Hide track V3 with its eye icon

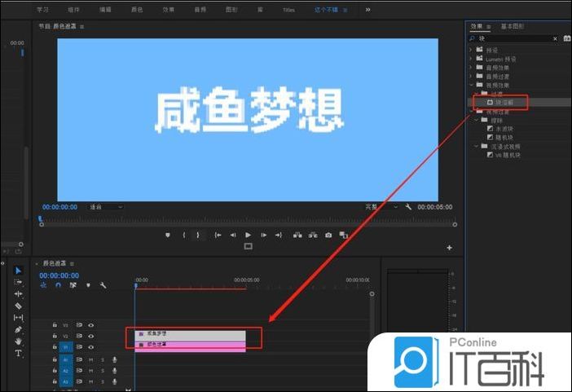[90, 325]
